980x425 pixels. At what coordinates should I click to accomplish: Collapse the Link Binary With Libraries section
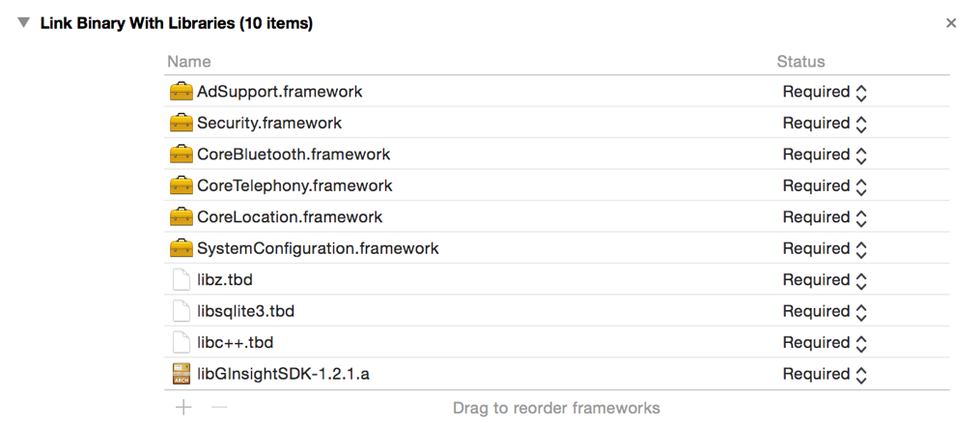click(x=23, y=23)
